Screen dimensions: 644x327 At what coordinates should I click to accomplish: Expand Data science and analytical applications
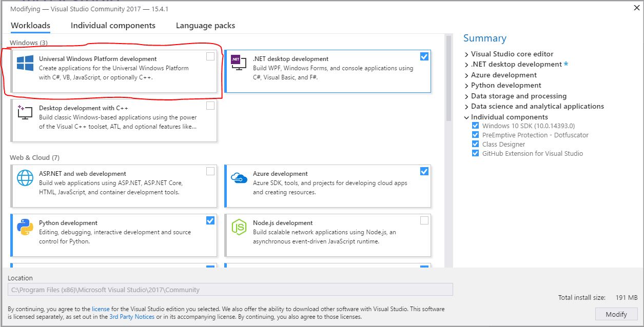point(466,107)
